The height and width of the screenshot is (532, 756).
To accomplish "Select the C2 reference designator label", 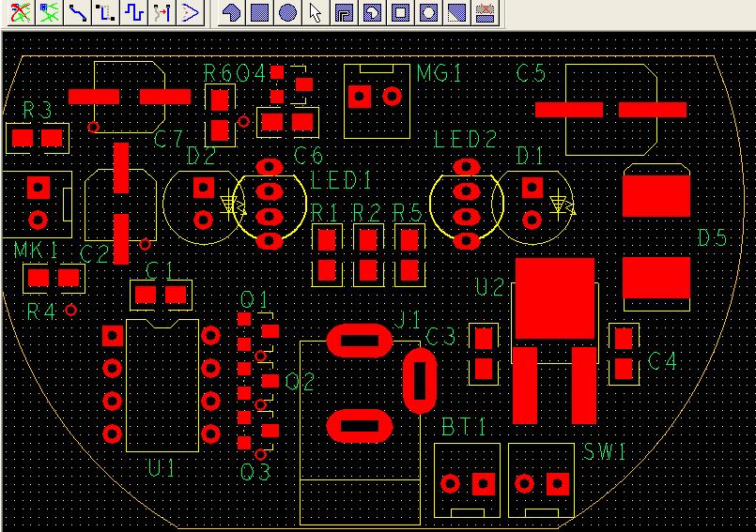I will coord(94,254).
